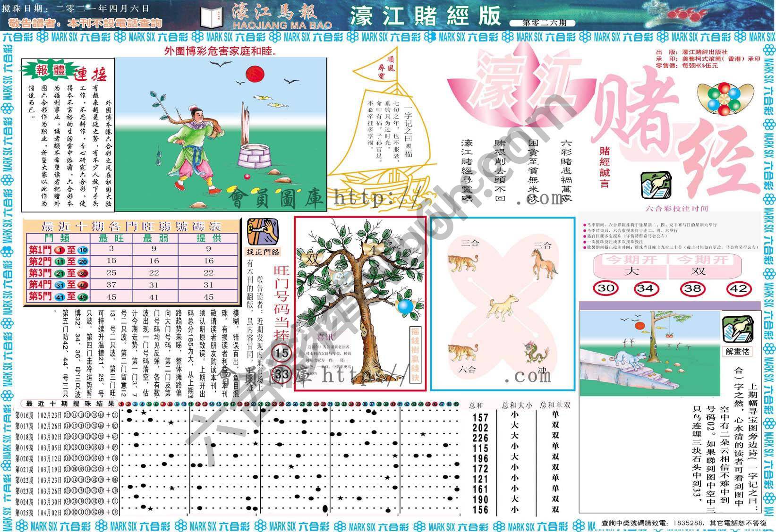Click the open book icon beside 濠江馬報
The width and height of the screenshot is (776, 532).
pyautogui.click(x=211, y=18)
